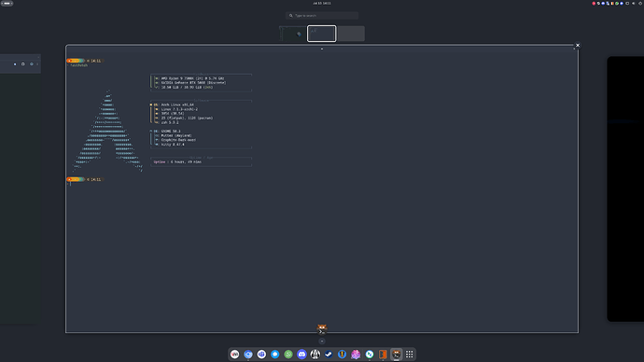This screenshot has width=644, height=362.
Task: Launch the black-and-white figure dock app
Action: pyautogui.click(x=315, y=355)
